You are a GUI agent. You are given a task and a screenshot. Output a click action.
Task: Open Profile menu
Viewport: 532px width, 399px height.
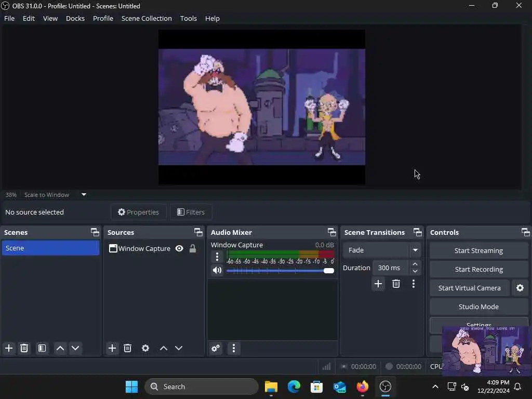tap(103, 18)
